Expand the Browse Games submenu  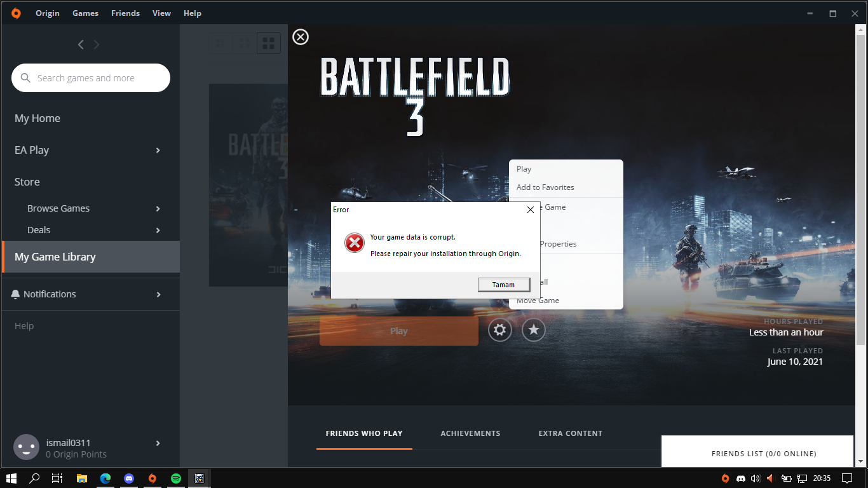tap(158, 209)
